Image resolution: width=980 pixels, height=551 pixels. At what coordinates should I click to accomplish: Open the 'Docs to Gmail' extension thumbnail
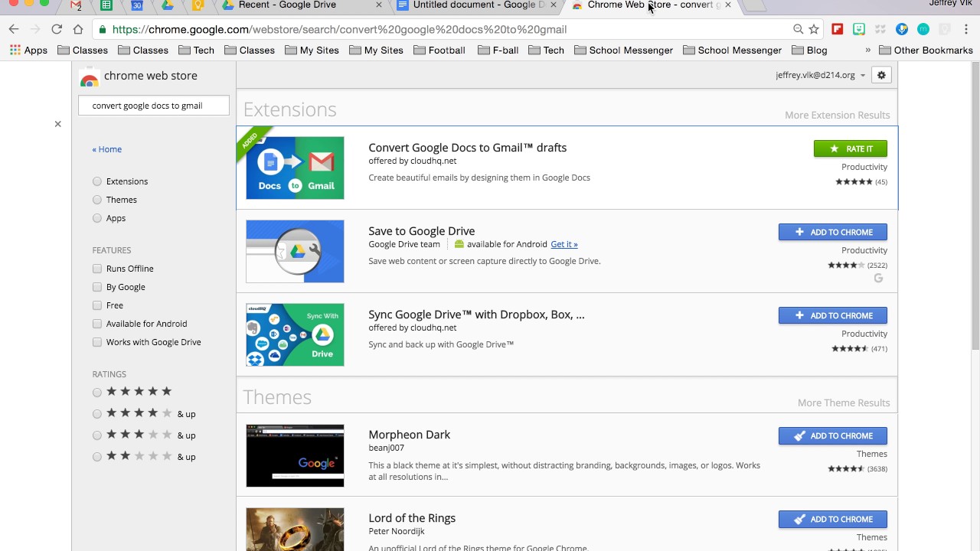[295, 168]
